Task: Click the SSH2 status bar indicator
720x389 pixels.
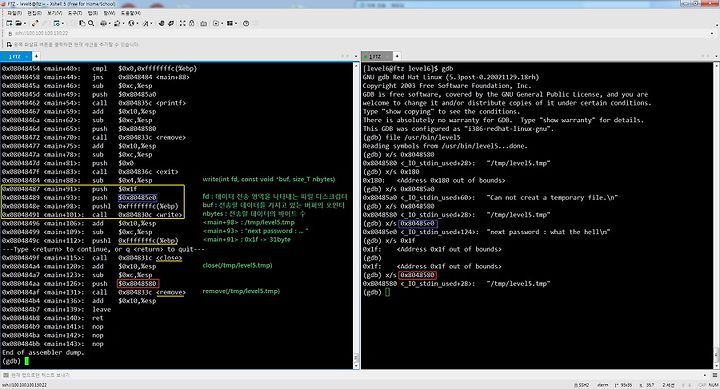Action: click(582, 385)
